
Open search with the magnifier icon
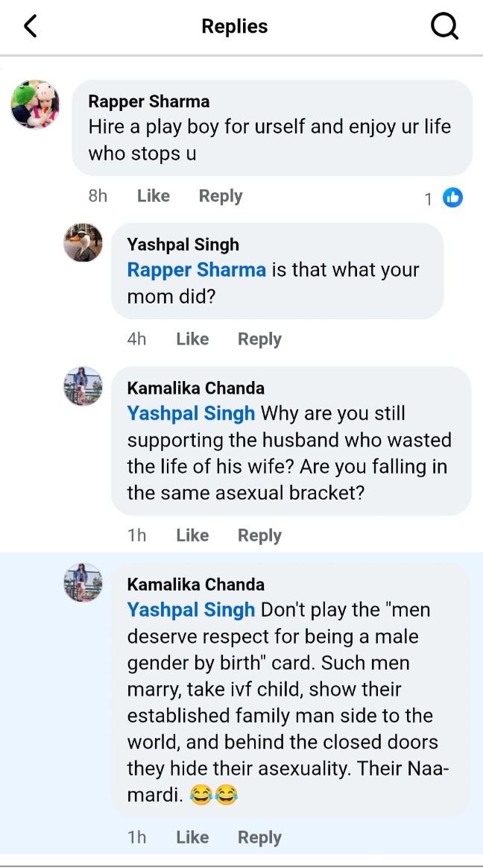click(x=444, y=27)
